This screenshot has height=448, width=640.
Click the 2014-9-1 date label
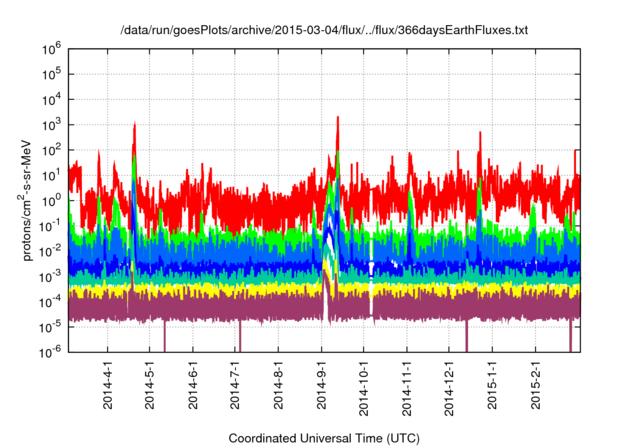tap(322, 385)
